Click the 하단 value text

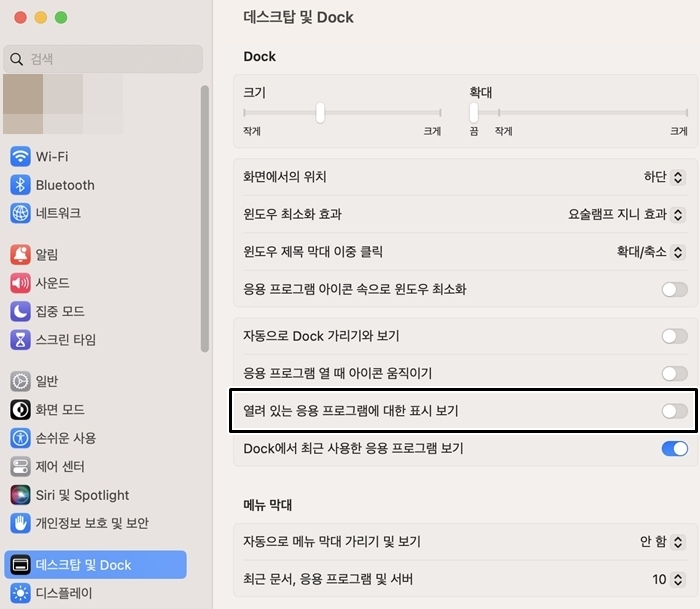pos(655,177)
